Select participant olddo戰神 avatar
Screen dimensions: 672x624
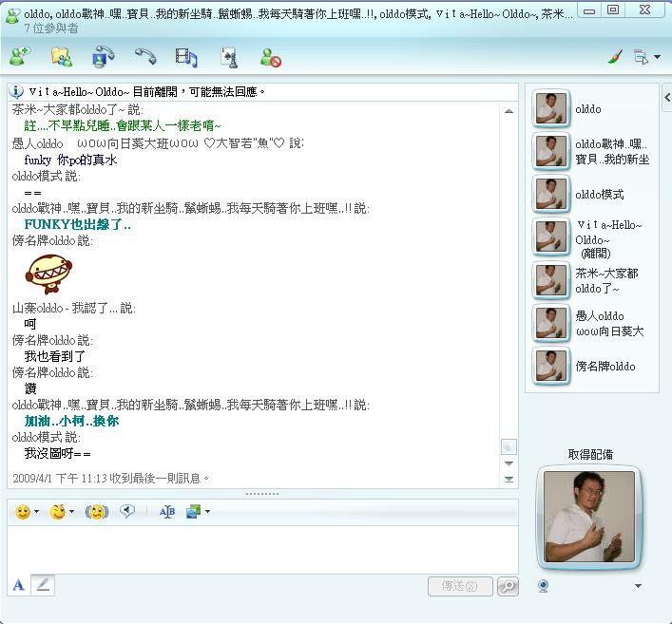click(551, 151)
